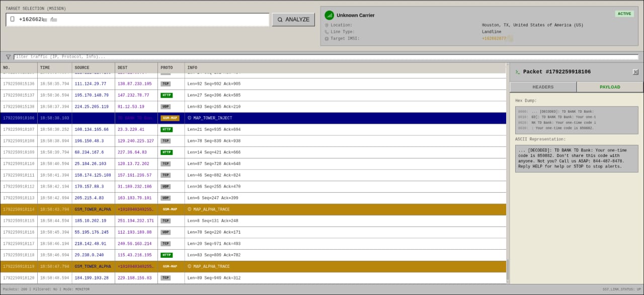The height and width of the screenshot is (295, 644).
Task: Click the ASCII representation text box
Action: tap(577, 159)
